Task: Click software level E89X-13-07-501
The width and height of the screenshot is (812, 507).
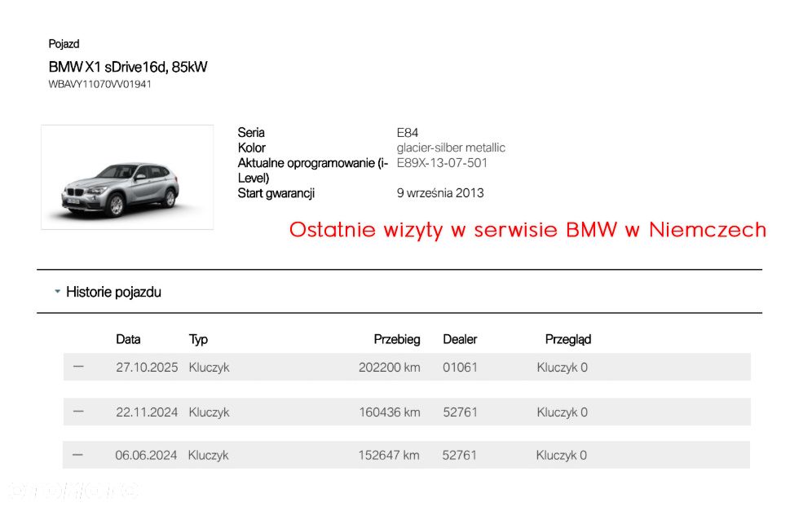Action: point(442,162)
